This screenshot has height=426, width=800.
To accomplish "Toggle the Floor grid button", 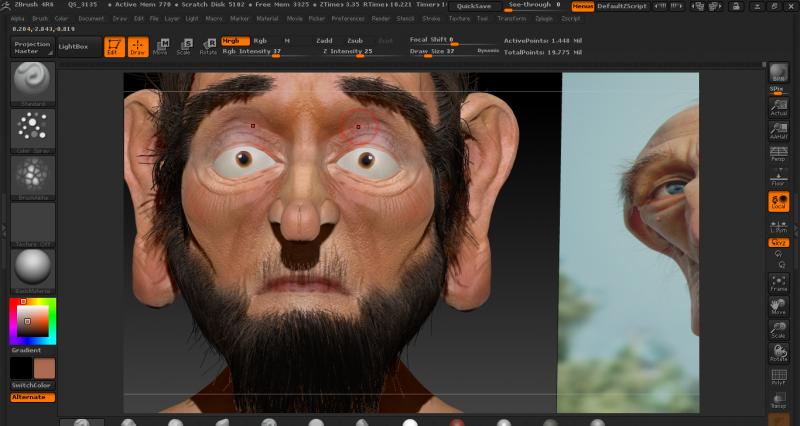I will pos(778,176).
